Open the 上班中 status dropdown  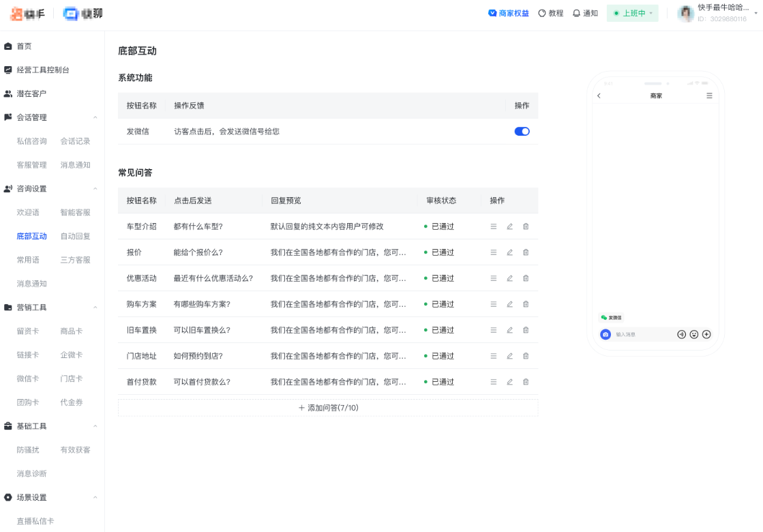632,13
